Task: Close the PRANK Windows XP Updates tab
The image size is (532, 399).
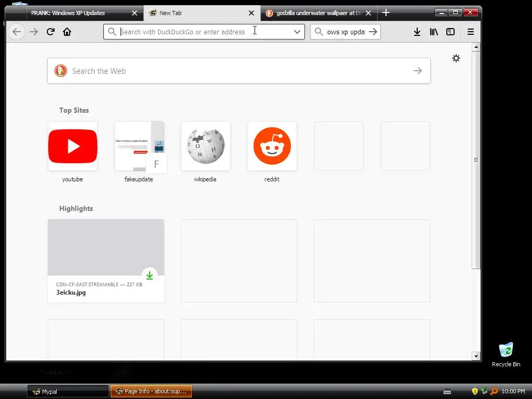Action: (x=135, y=13)
